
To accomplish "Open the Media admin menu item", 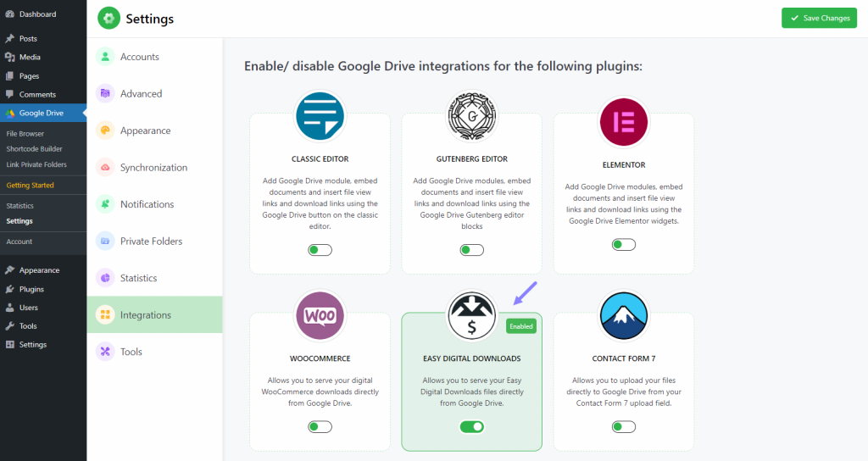I will [x=43, y=57].
